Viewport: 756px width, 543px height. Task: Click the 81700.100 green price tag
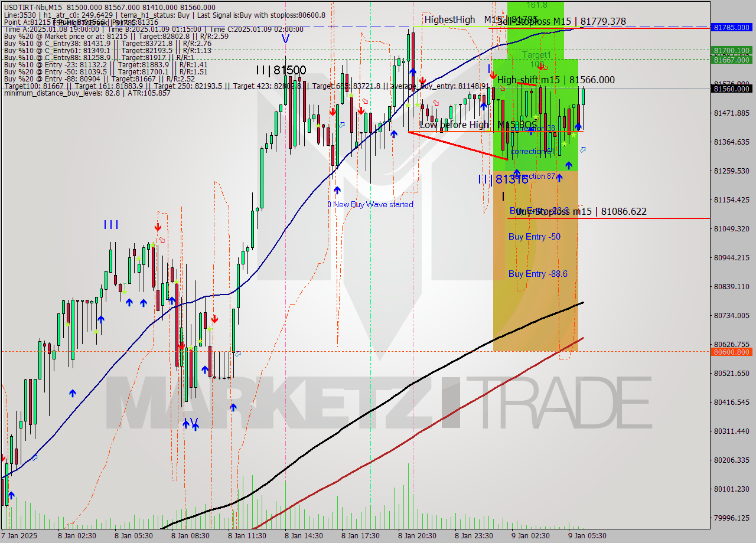[x=732, y=51]
